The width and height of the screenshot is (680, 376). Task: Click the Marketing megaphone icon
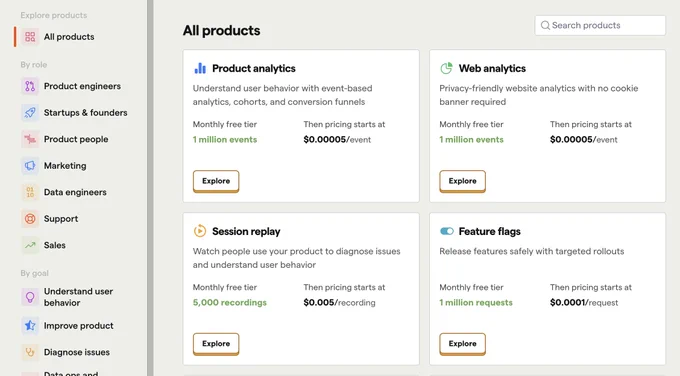(x=30, y=166)
